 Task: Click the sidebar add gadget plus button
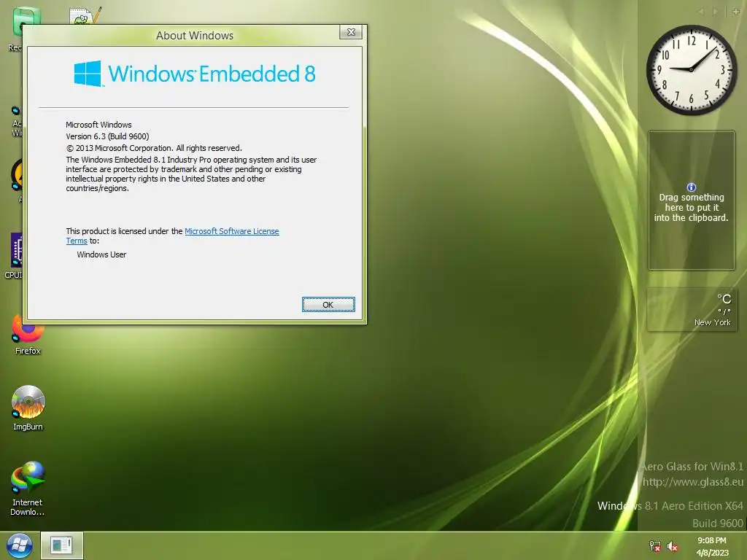point(736,12)
